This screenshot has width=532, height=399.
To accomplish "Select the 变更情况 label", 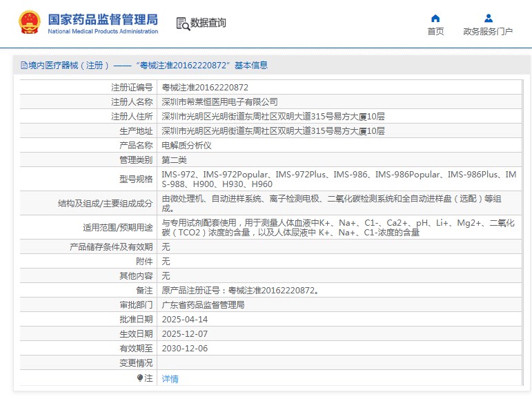I will pos(136,363).
